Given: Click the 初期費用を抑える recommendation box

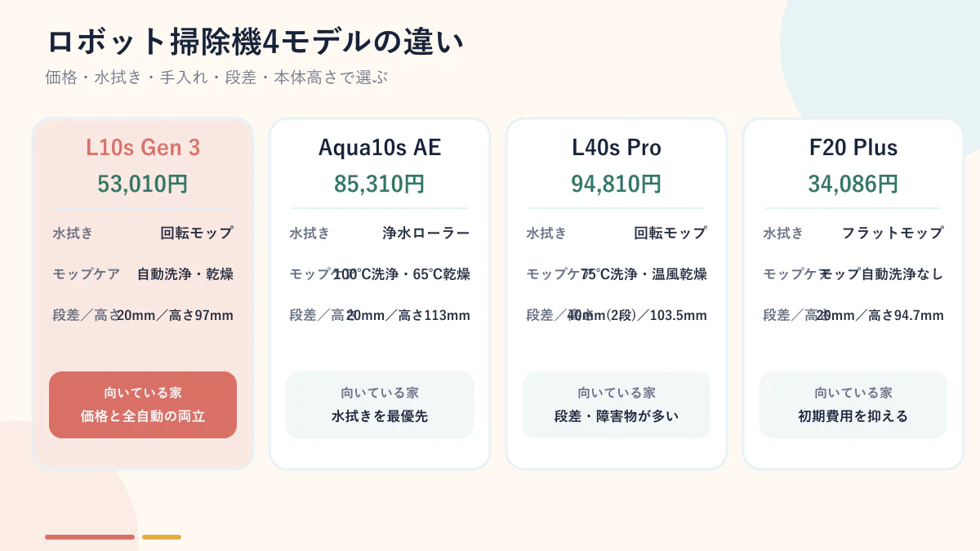Looking at the screenshot, I should click(x=853, y=405).
